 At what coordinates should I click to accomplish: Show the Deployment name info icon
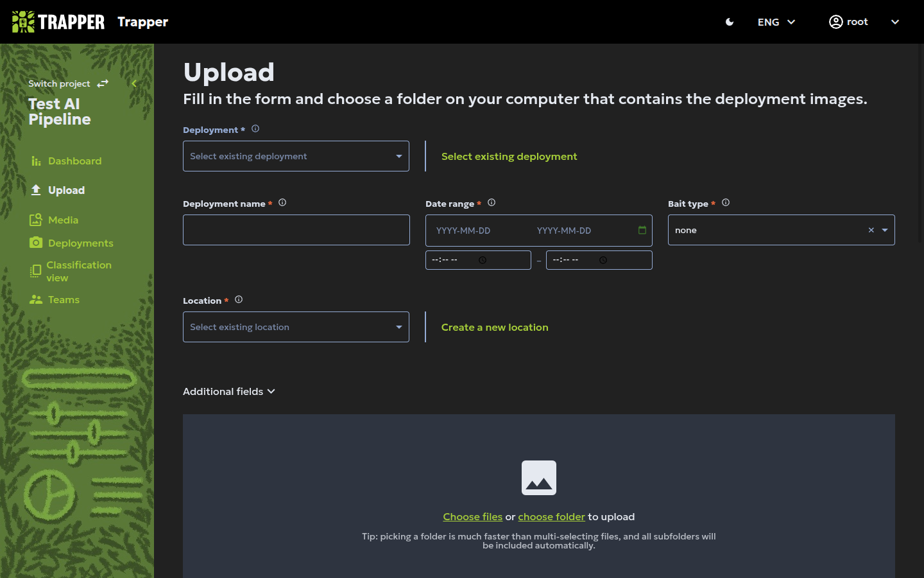coord(282,202)
